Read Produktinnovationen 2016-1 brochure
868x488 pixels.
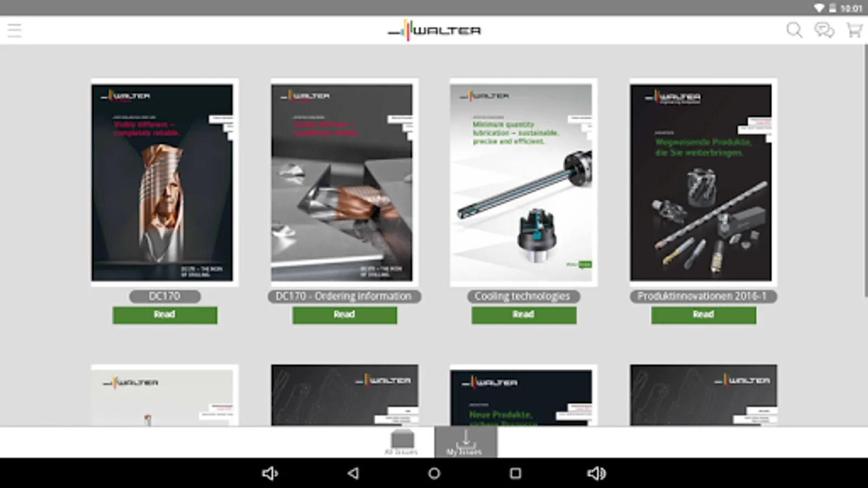click(x=704, y=315)
